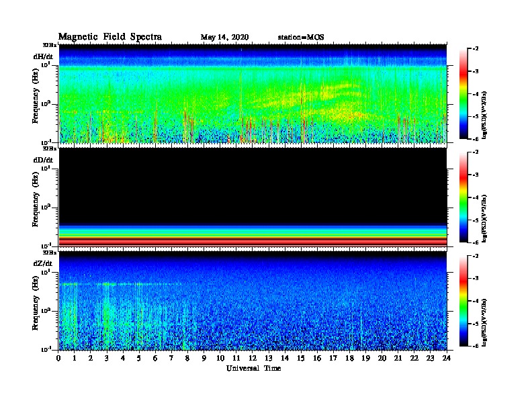Click the "station=MOS" label
Image resolution: width=532 pixels, height=411 pixels.
pyautogui.click(x=301, y=38)
